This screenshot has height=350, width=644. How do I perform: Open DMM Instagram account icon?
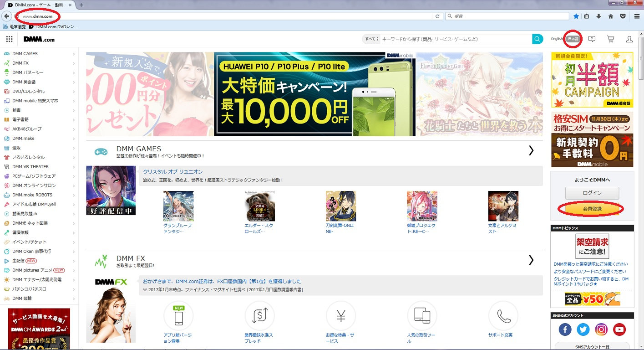coord(601,329)
